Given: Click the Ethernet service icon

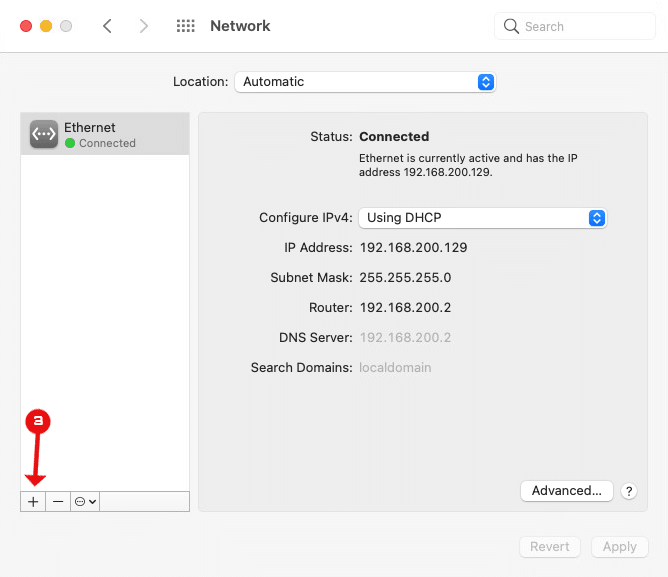Looking at the screenshot, I should point(44,134).
